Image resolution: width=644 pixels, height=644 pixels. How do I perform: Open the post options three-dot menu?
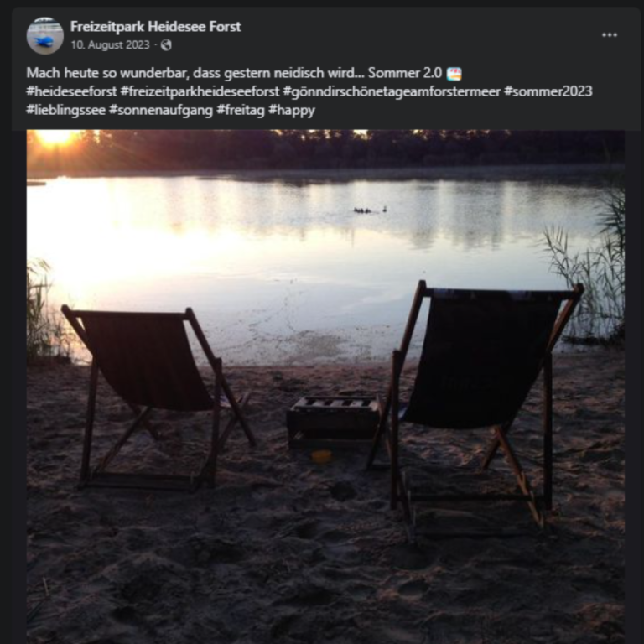[609, 35]
